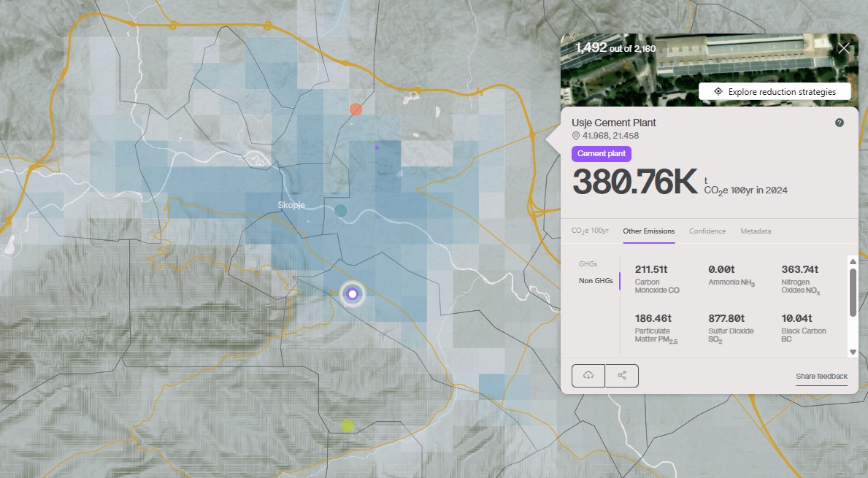868x478 pixels.
Task: Open the CO2e 100yr tab
Action: click(590, 231)
